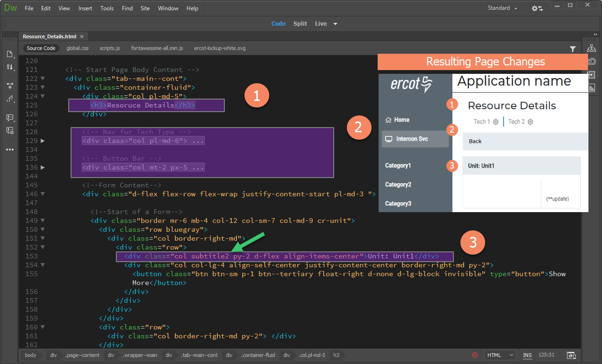Open the HTML language dropdown
Screen dimensions: 602x364
click(x=500, y=355)
